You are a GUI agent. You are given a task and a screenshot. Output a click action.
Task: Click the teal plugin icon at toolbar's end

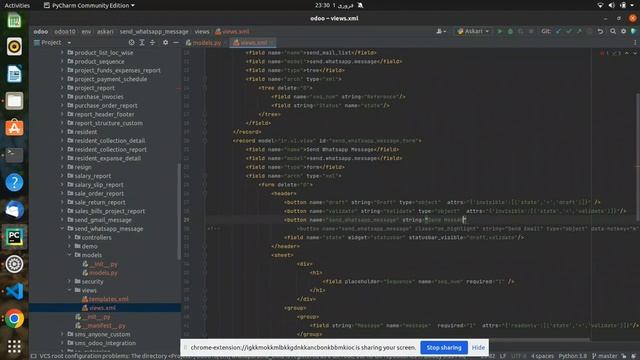click(x=633, y=31)
